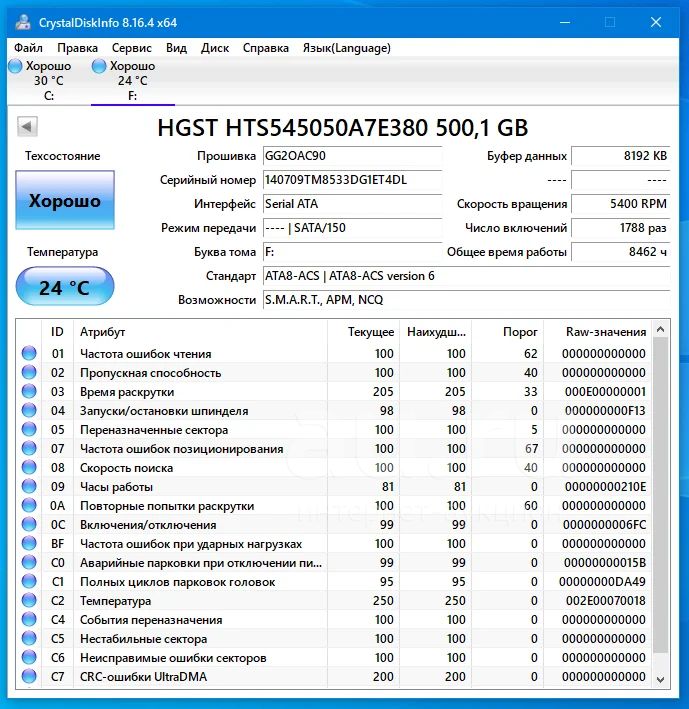Image resolution: width=689 pixels, height=709 pixels.
Task: Click the power-on count value 1788 раз
Action: pos(620,228)
